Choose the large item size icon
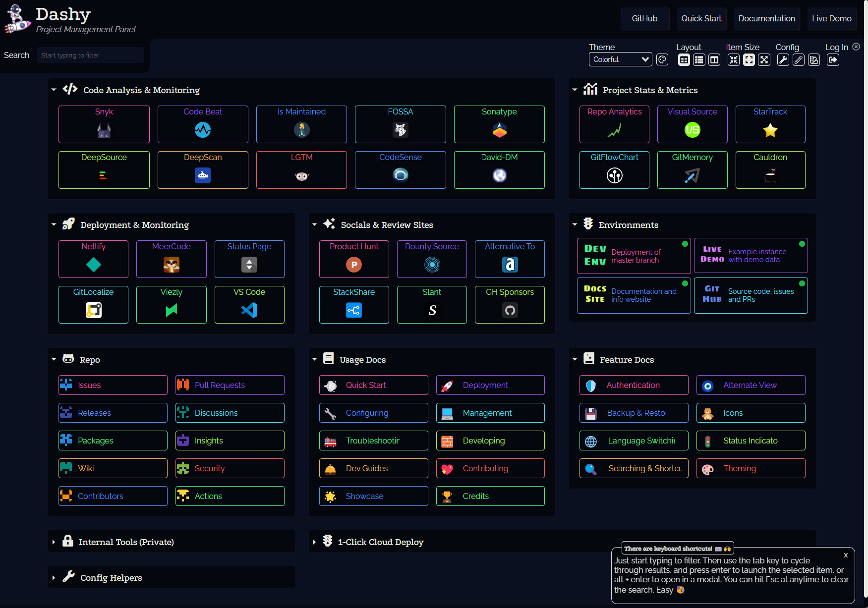Screen dimensions: 868x608 [764, 59]
